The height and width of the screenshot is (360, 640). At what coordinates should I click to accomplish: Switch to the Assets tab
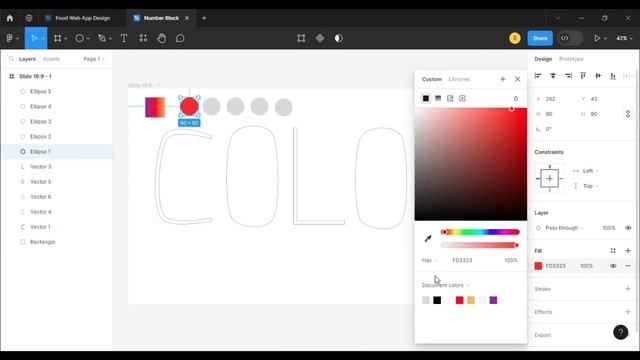(51, 59)
